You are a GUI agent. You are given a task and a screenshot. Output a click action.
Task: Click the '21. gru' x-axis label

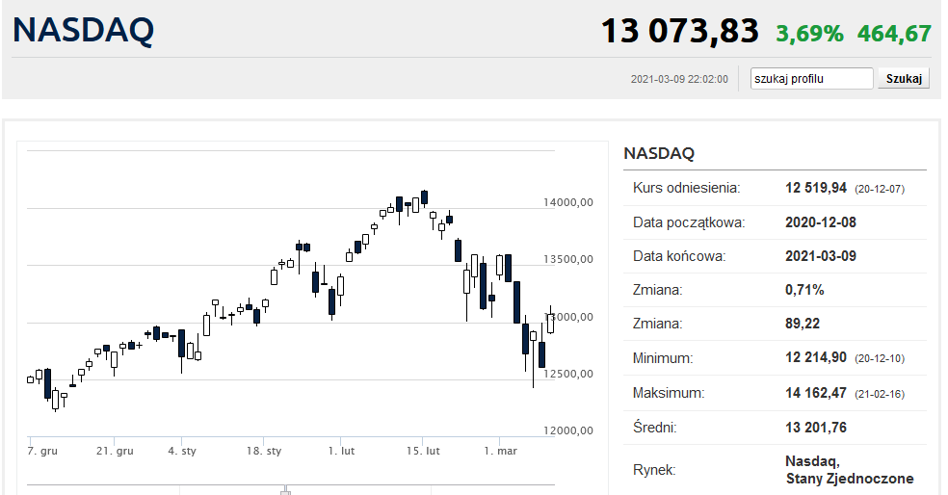115,451
